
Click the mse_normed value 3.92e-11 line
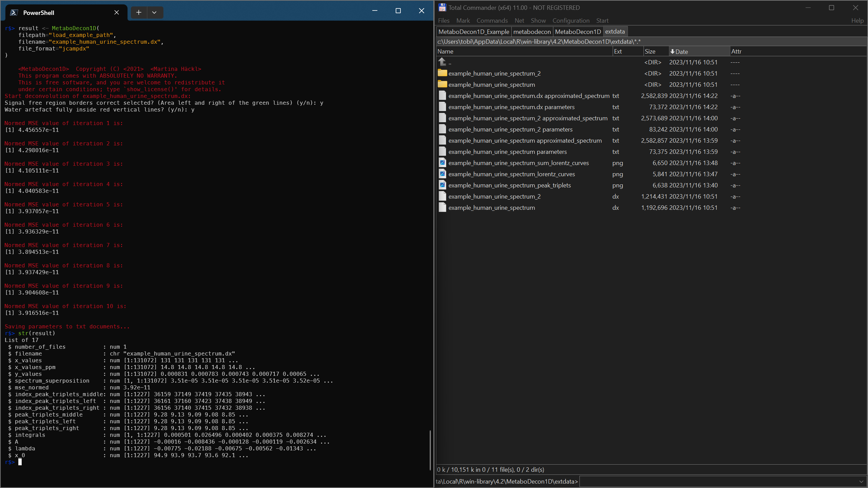click(79, 387)
